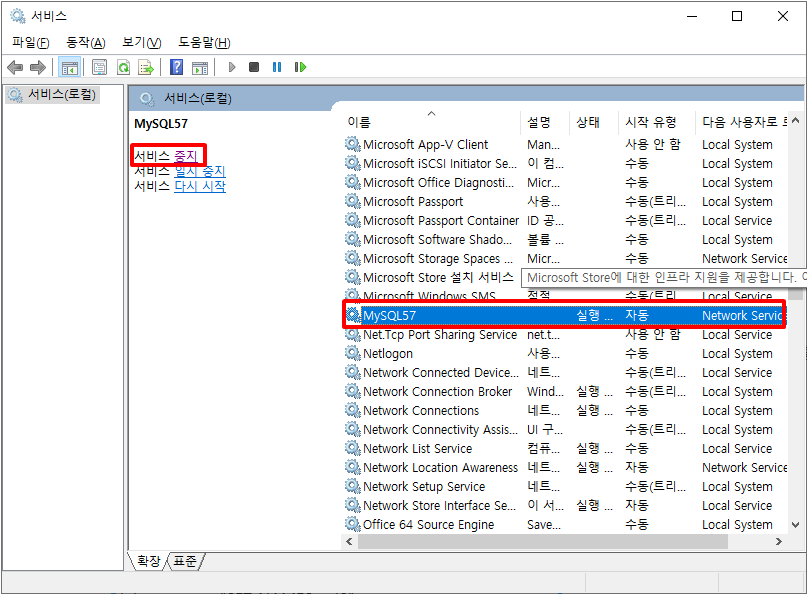The height and width of the screenshot is (595, 808).
Task: Open the 도움말(H) menu
Action: point(204,43)
